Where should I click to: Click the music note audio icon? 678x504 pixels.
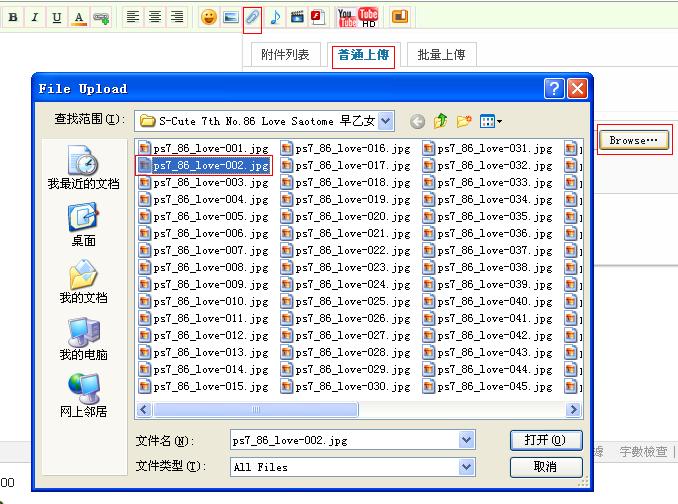tap(275, 17)
